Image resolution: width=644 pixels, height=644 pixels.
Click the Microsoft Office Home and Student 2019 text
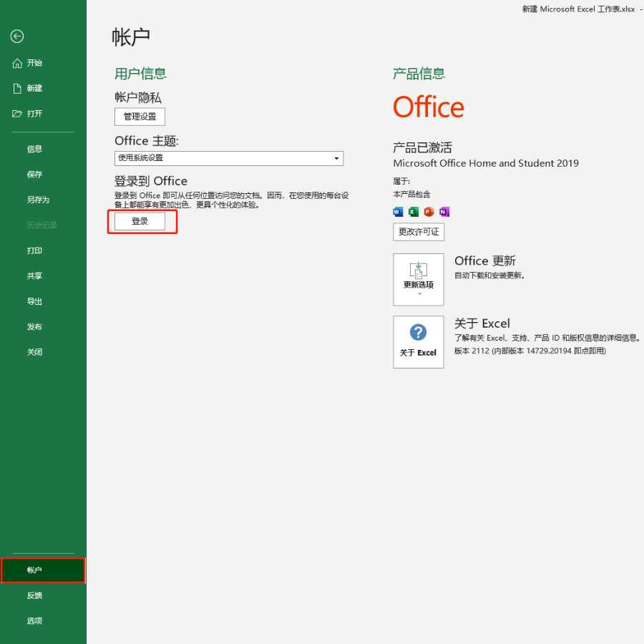(486, 163)
